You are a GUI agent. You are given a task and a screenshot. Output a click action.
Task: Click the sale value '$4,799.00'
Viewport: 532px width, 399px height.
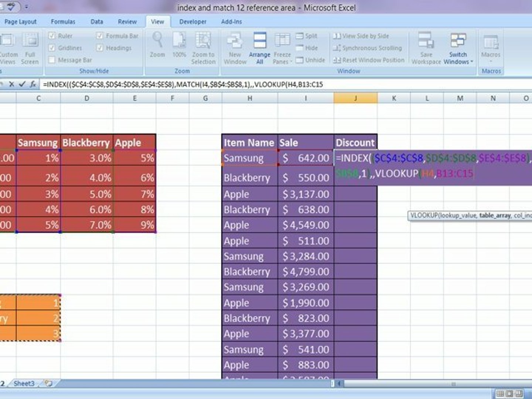click(306, 272)
